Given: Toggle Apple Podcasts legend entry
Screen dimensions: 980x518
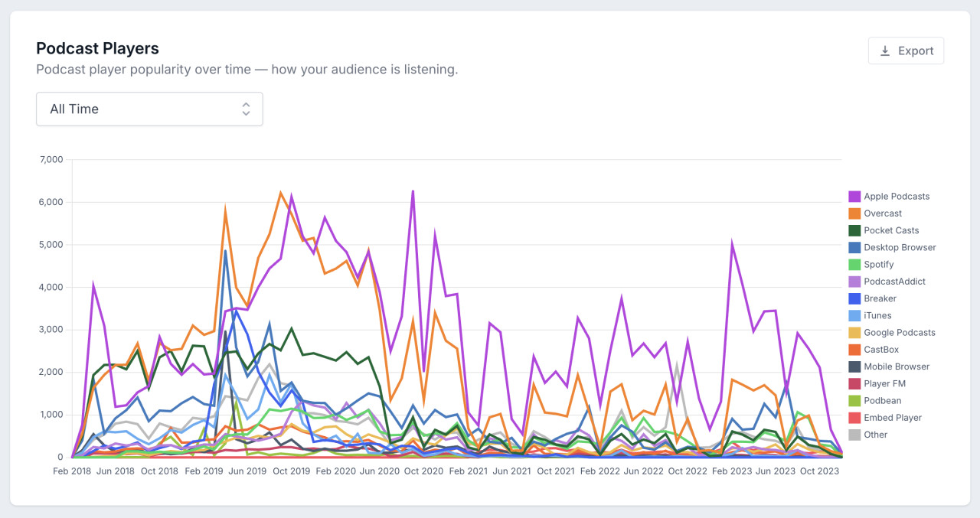Looking at the screenshot, I should [896, 197].
